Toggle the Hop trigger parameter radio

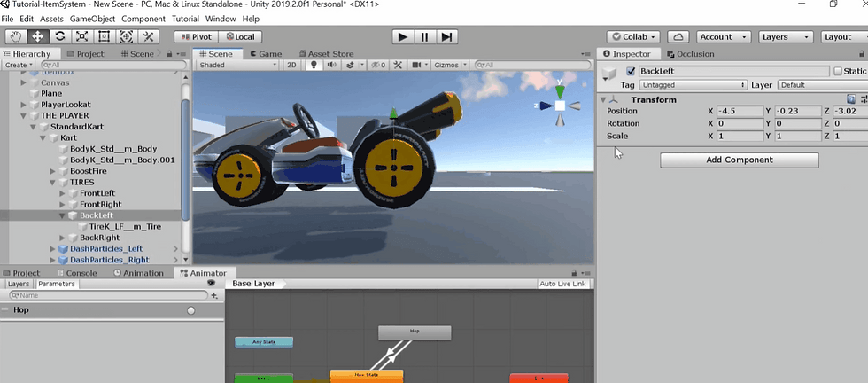tap(191, 310)
